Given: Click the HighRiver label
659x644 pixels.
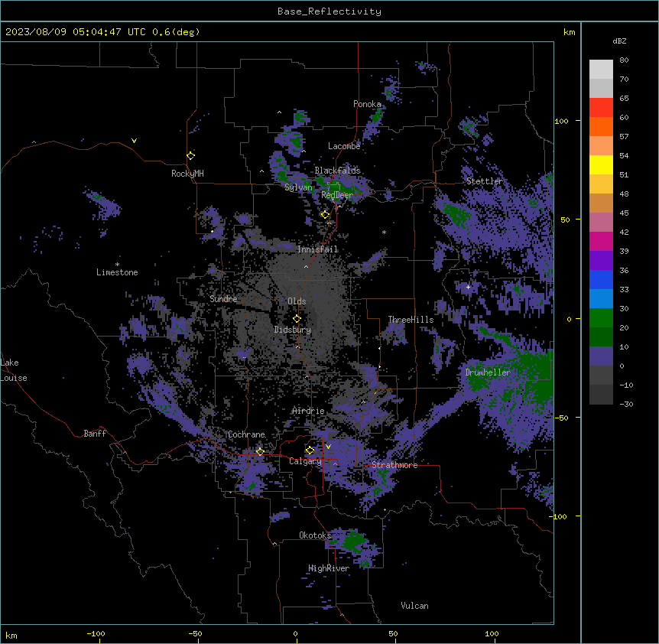Looking at the screenshot, I should click(329, 568).
